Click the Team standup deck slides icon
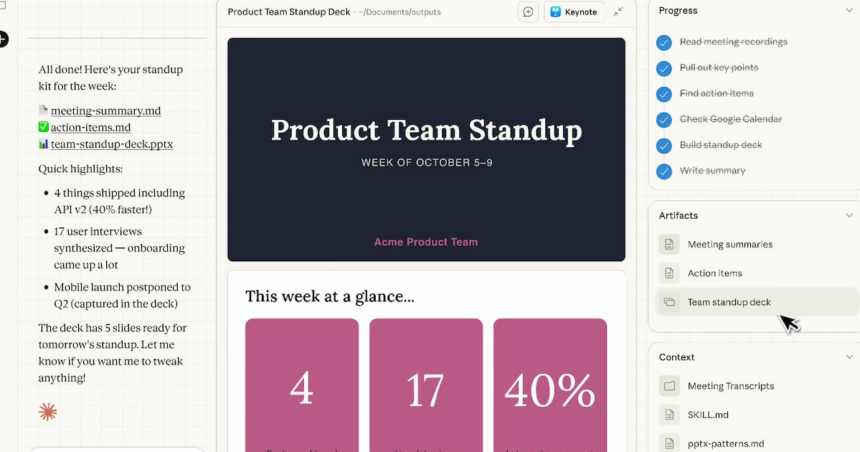 [x=669, y=302]
